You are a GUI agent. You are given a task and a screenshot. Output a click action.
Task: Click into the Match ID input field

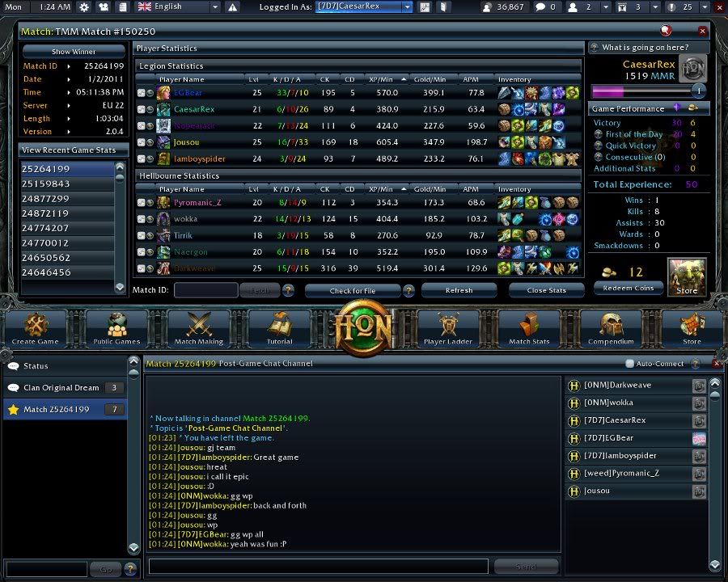tap(205, 290)
